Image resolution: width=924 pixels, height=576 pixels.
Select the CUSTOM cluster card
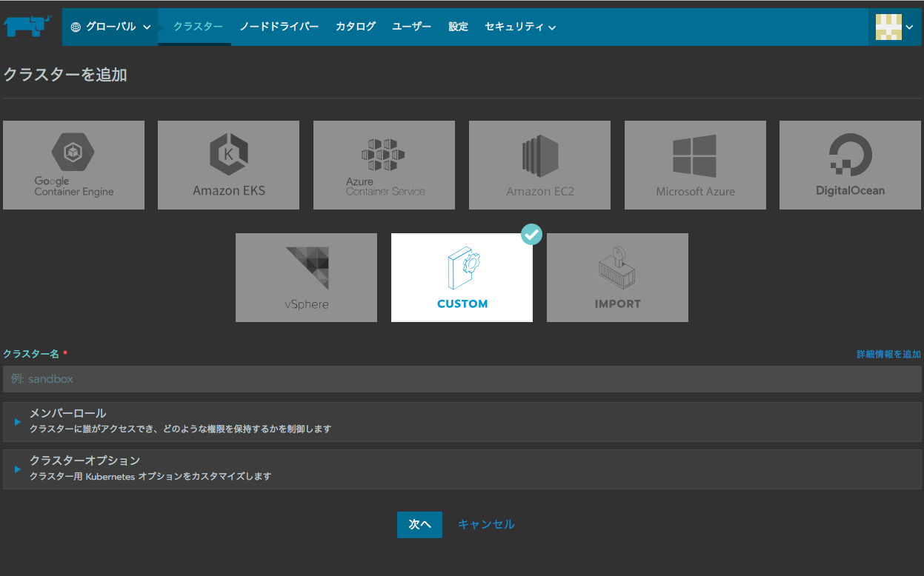pos(462,278)
